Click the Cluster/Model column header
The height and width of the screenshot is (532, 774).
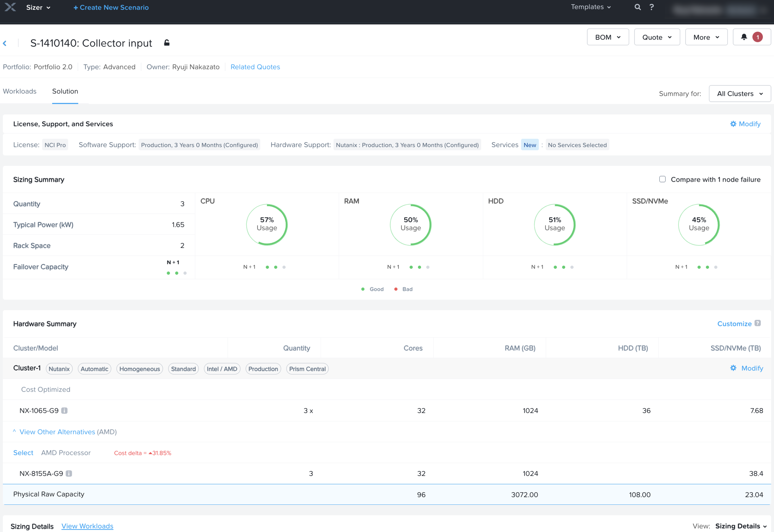[35, 348]
